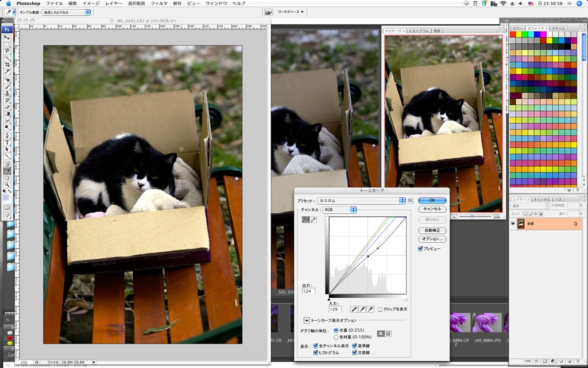Screen dimensions: 588x368
Task: Pick the red swatch in Swatches panel
Action: pyautogui.click(x=513, y=34)
